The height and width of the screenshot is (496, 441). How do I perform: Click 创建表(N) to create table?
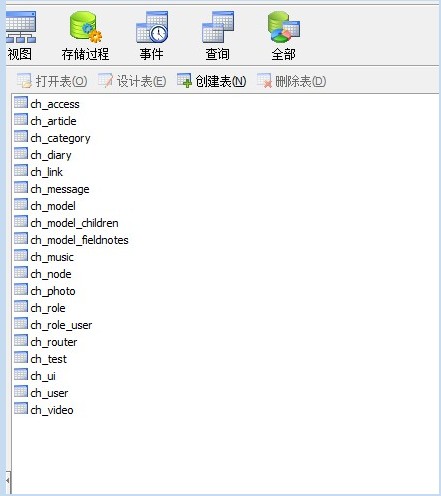(212, 81)
